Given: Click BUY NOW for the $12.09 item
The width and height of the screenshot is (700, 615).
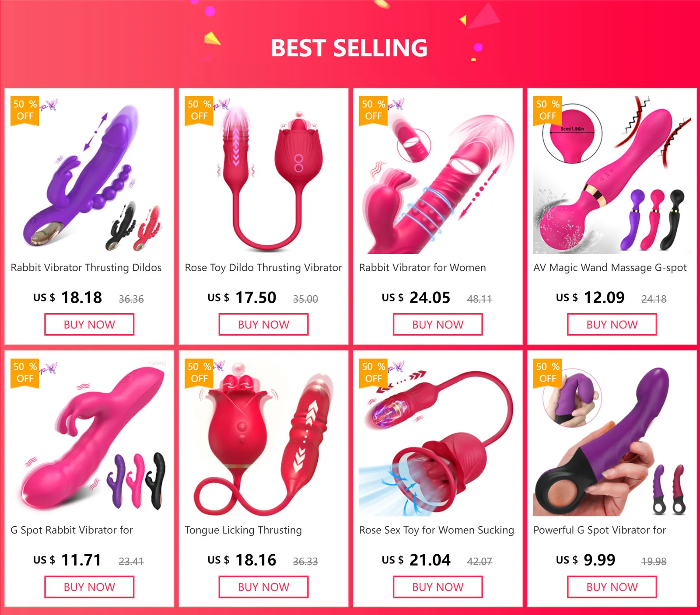Looking at the screenshot, I should pos(612,325).
